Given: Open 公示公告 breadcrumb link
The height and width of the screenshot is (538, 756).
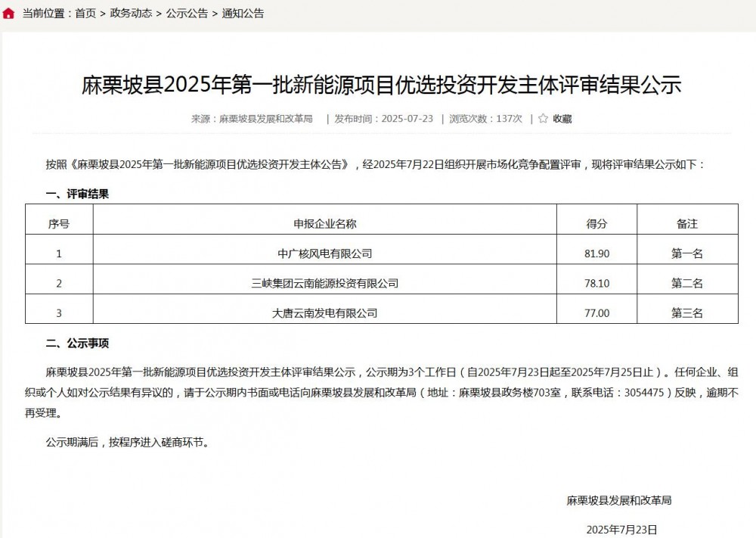Looking at the screenshot, I should (187, 14).
